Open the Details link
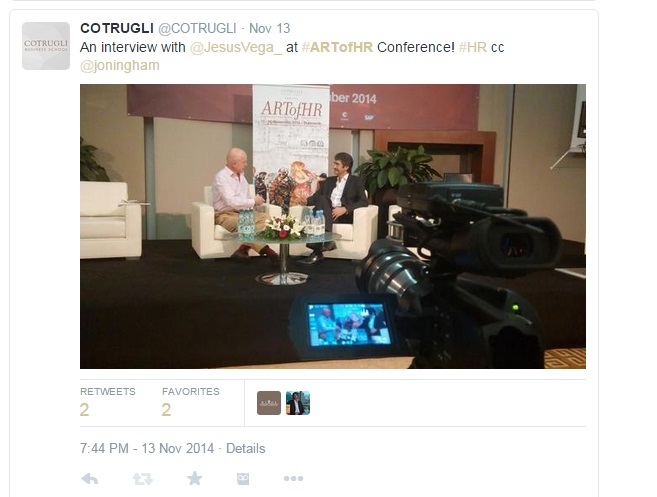657x497 pixels. 246,448
